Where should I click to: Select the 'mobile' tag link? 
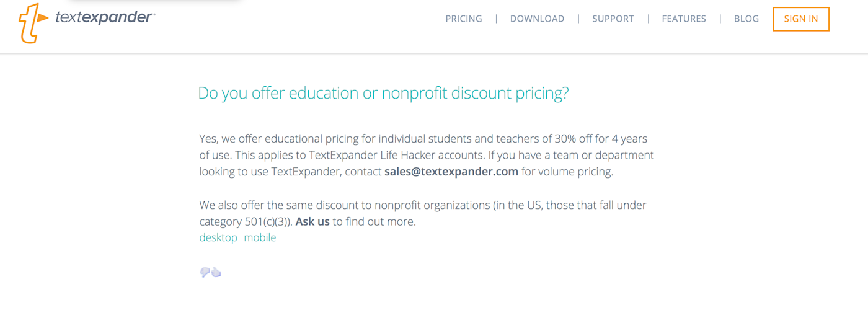260,237
